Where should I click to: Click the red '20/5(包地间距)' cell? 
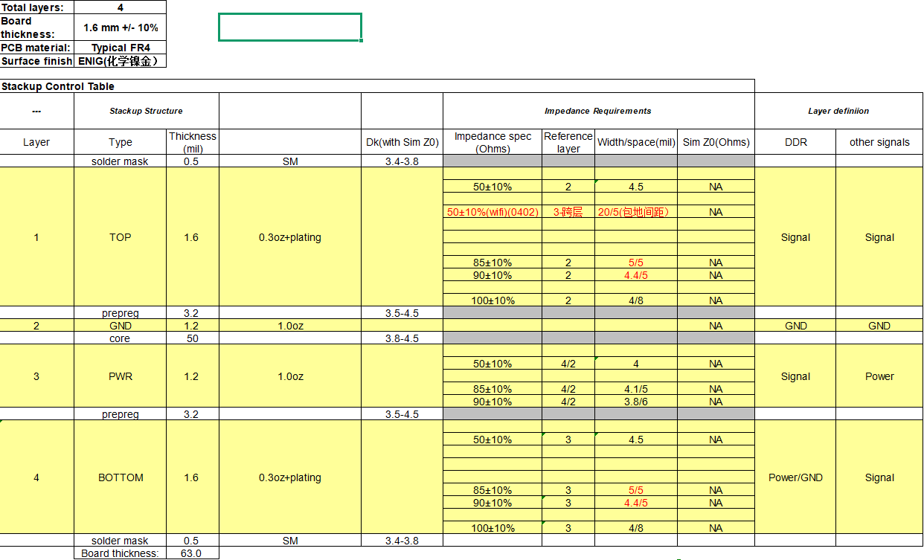click(x=636, y=212)
